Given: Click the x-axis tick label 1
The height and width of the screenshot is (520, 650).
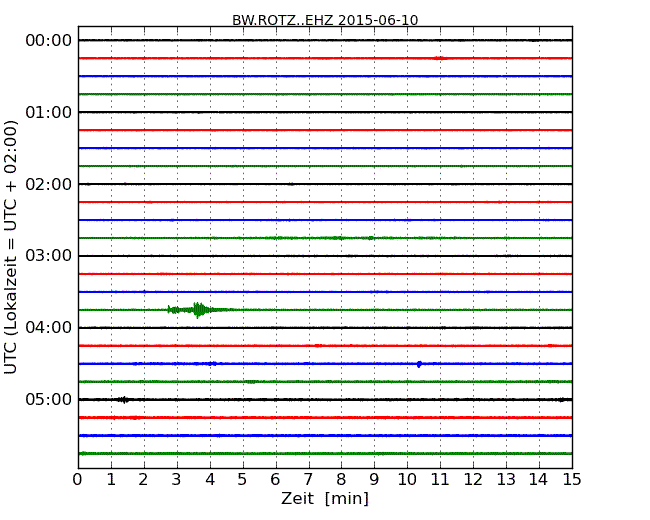Looking at the screenshot, I should tap(111, 480).
